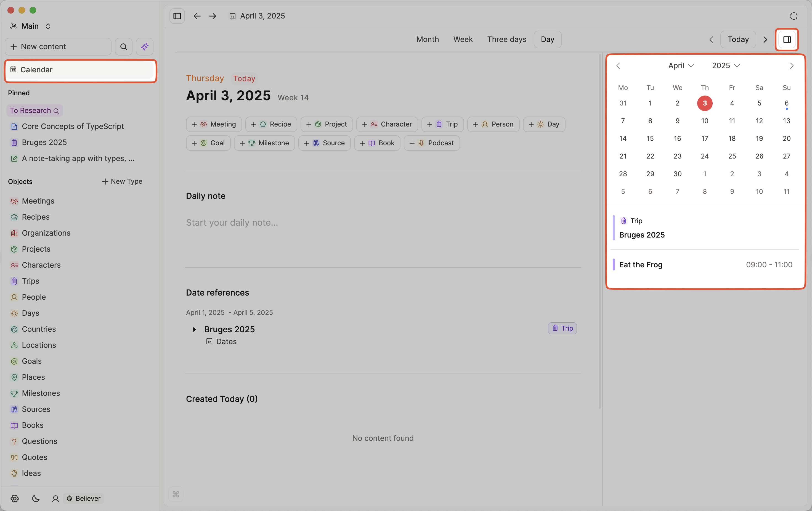Open the April month dropdown
This screenshot has height=511, width=812.
tap(681, 65)
